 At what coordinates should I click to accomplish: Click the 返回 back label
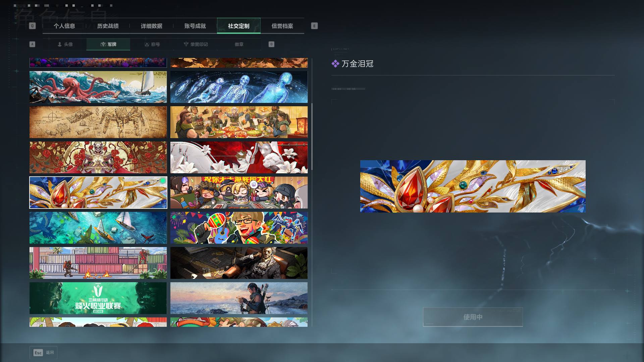50,353
